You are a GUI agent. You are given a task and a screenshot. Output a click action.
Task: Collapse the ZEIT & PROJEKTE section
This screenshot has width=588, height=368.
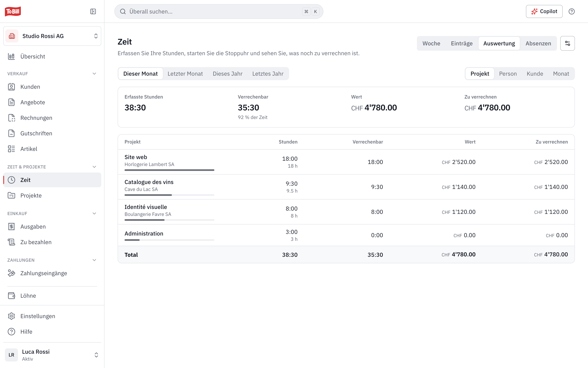click(94, 167)
